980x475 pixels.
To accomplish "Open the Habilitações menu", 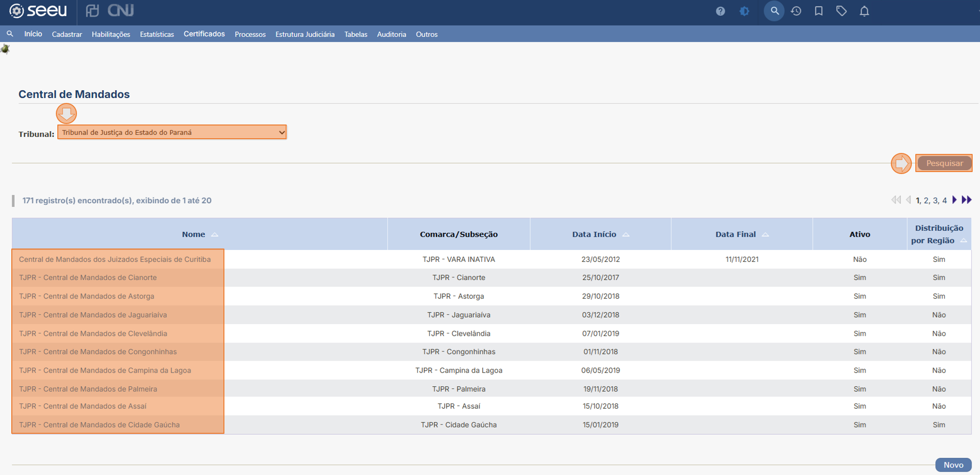I will pyautogui.click(x=111, y=34).
